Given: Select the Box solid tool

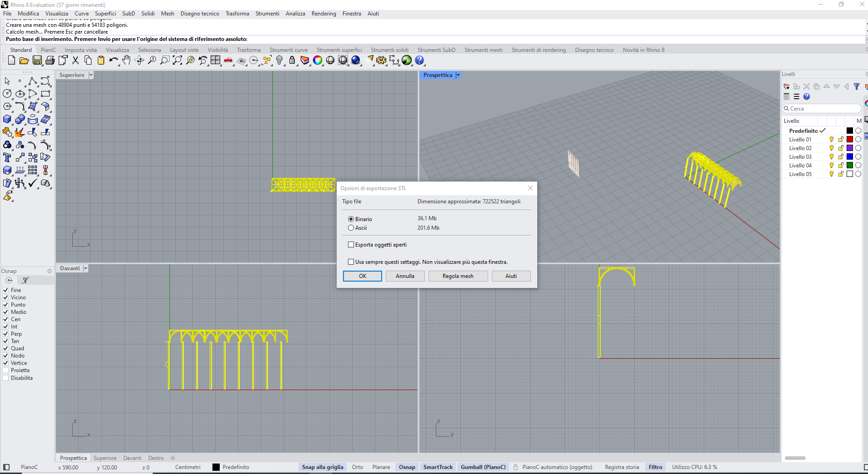Looking at the screenshot, I should coord(7,120).
